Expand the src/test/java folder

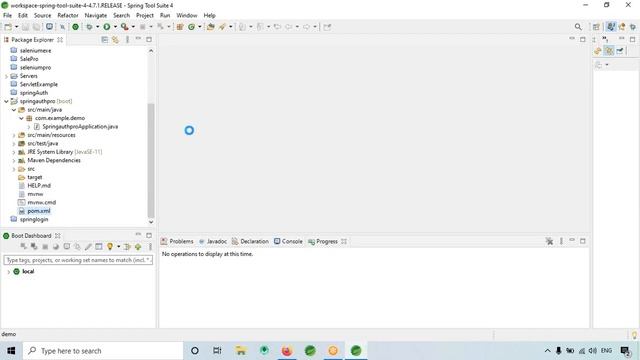click(14, 144)
